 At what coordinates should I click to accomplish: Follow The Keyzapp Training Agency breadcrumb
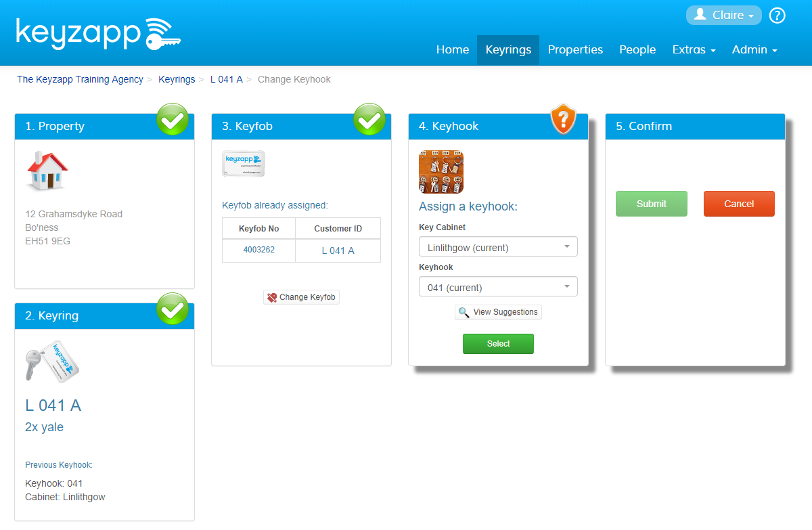[x=80, y=79]
